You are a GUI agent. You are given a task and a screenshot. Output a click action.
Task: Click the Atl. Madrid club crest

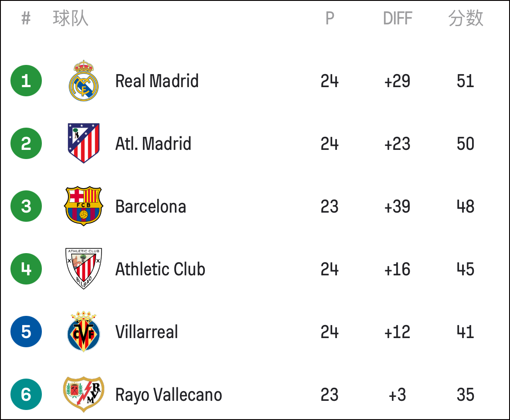84,143
